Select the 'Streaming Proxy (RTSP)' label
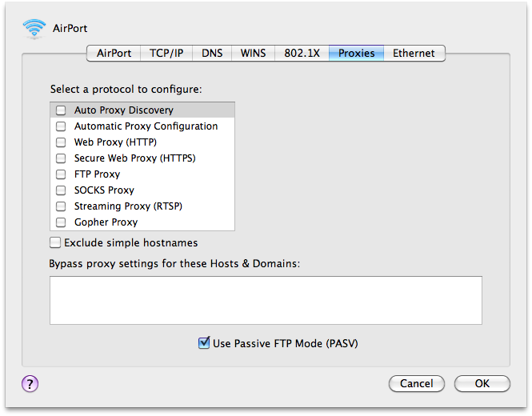This screenshot has width=532, height=416. pos(128,206)
